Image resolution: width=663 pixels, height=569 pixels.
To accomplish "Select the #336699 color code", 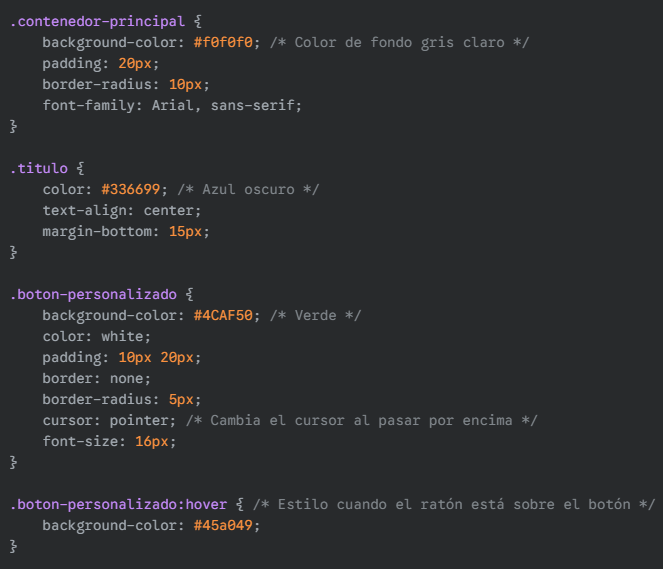I will (x=131, y=189).
